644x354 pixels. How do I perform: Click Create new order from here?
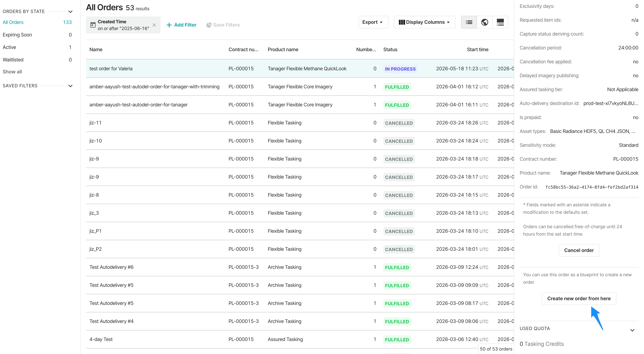pos(579,298)
